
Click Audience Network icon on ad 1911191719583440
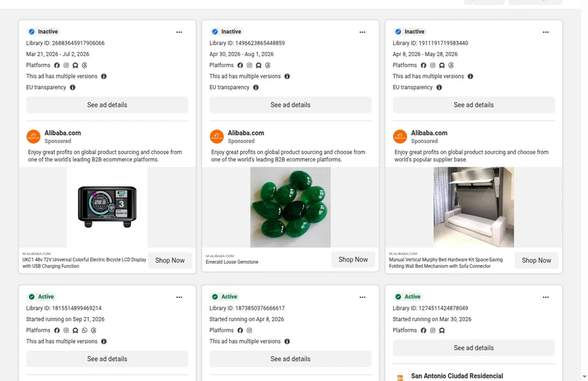442,65
